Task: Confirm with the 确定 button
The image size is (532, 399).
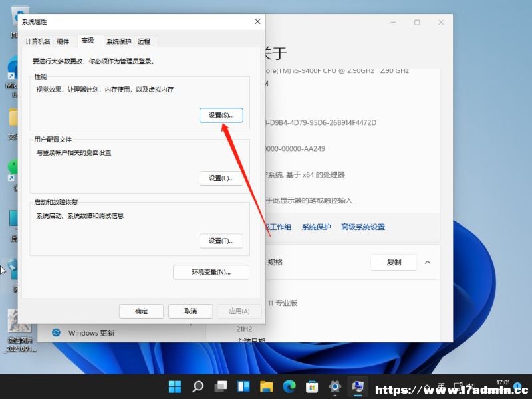Action: click(141, 311)
